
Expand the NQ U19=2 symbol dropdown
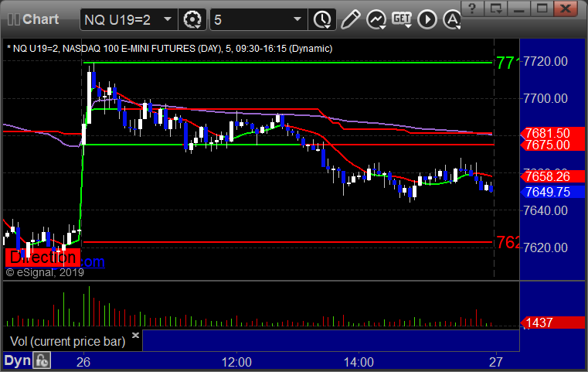point(168,19)
